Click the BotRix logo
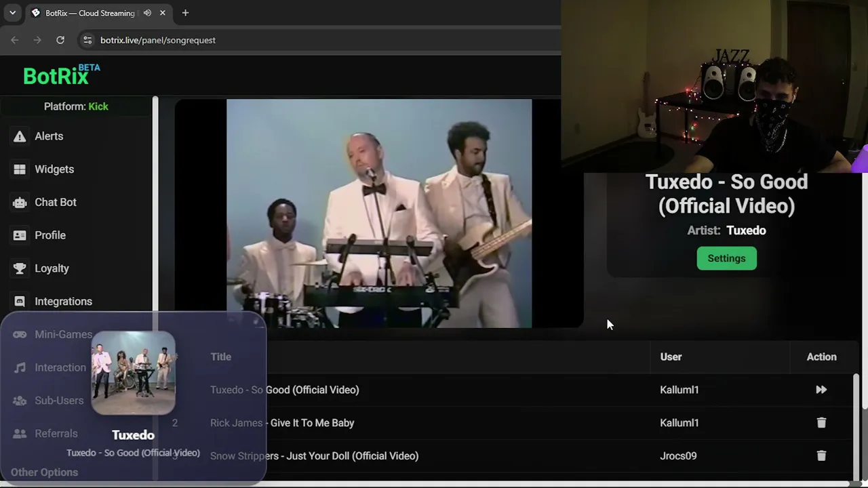 pyautogui.click(x=61, y=75)
